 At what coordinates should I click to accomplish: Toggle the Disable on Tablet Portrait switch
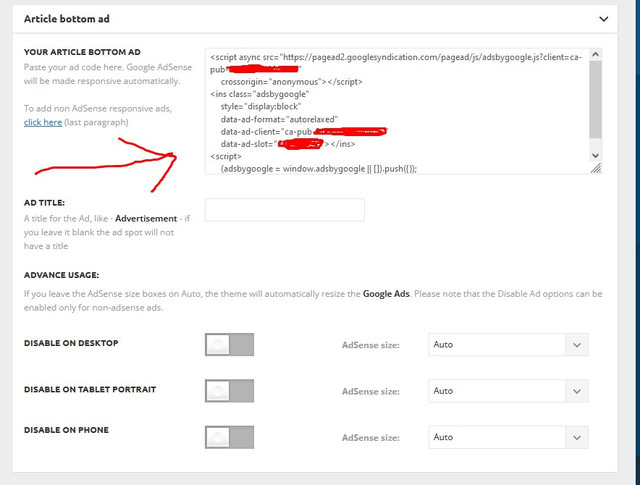pyautogui.click(x=229, y=391)
